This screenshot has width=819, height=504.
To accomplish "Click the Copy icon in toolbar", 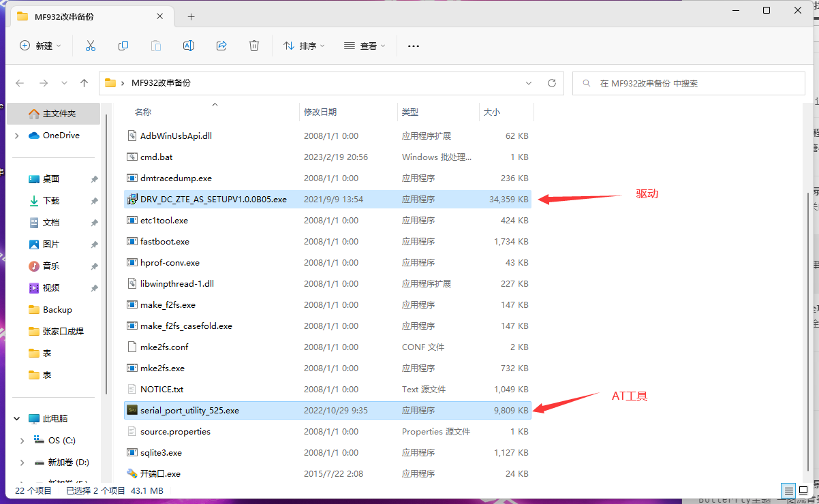I will (123, 46).
